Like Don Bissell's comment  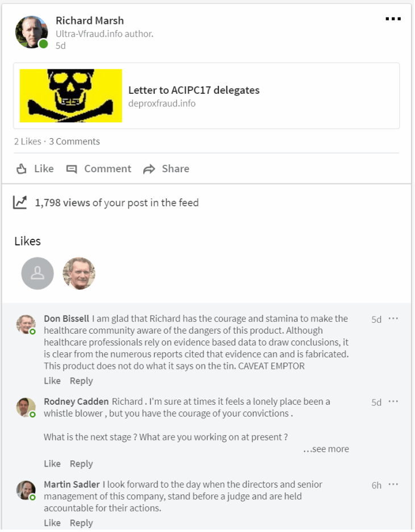pos(52,381)
